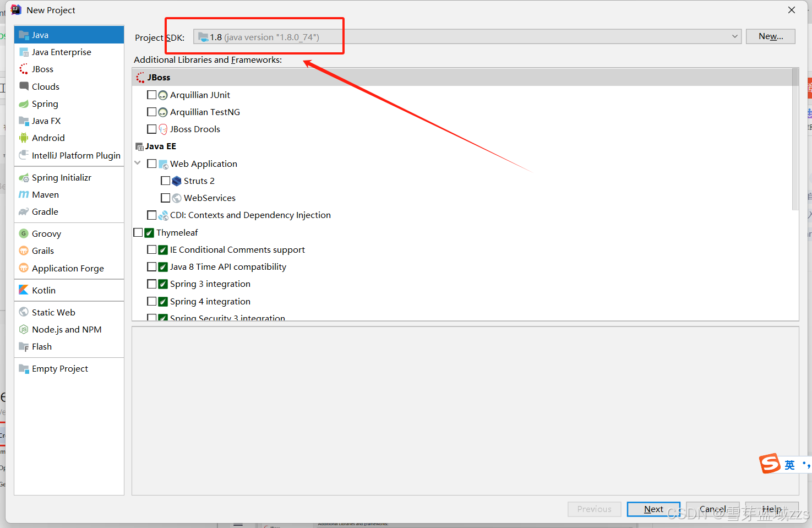Pick the Gradle elephant icon

24,211
